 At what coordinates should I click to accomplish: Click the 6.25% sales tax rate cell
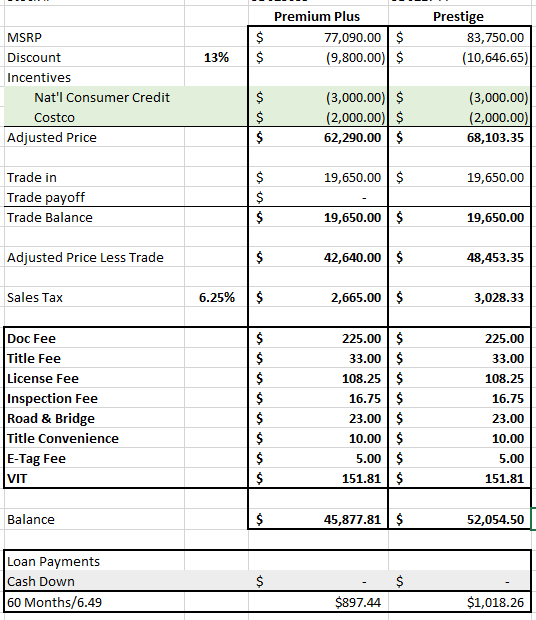[x=216, y=298]
